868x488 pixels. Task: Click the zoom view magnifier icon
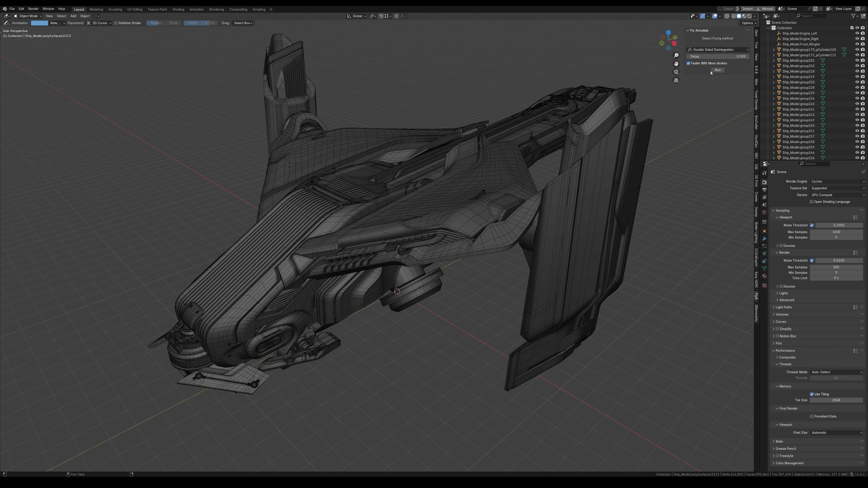pos(676,56)
